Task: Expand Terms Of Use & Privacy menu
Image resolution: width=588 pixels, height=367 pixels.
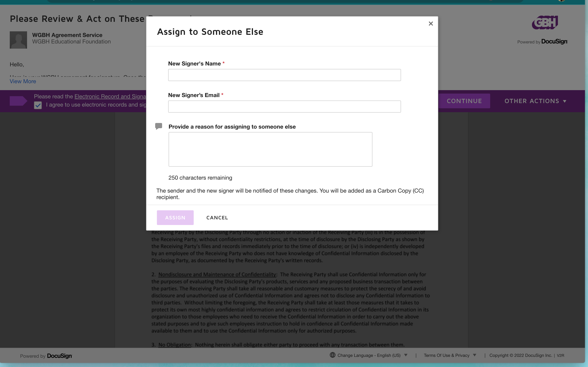Action: click(x=450, y=355)
